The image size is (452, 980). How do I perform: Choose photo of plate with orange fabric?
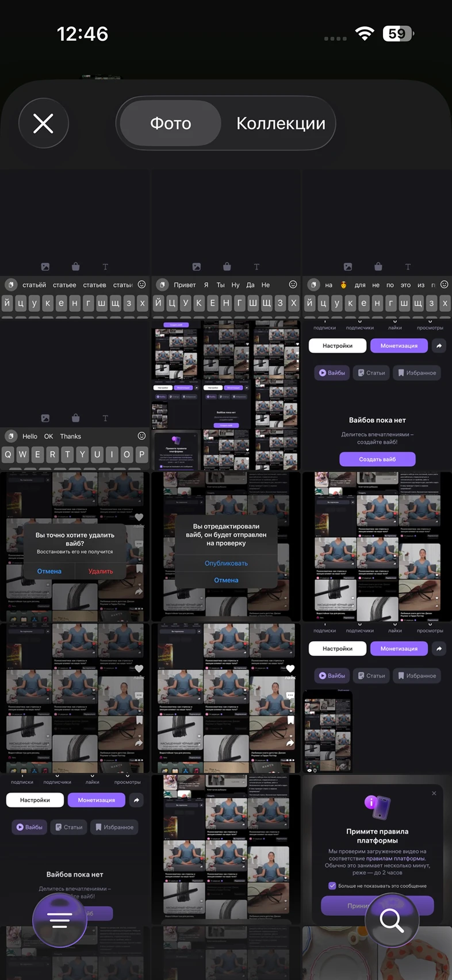click(377, 952)
